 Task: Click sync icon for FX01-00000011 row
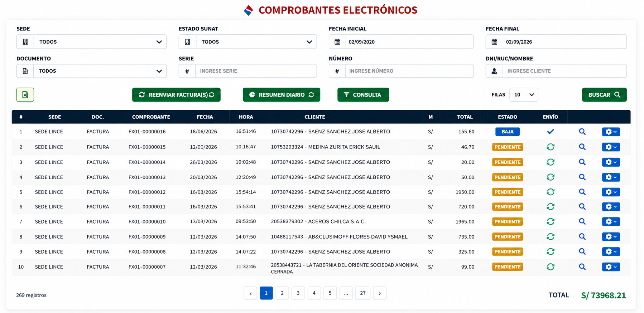[x=551, y=207]
